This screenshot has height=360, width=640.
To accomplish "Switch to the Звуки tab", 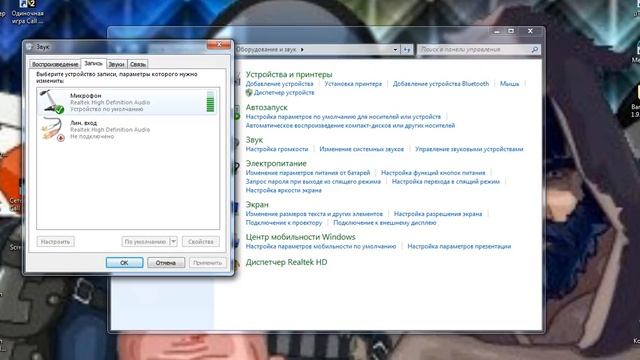I will pyautogui.click(x=116, y=64).
